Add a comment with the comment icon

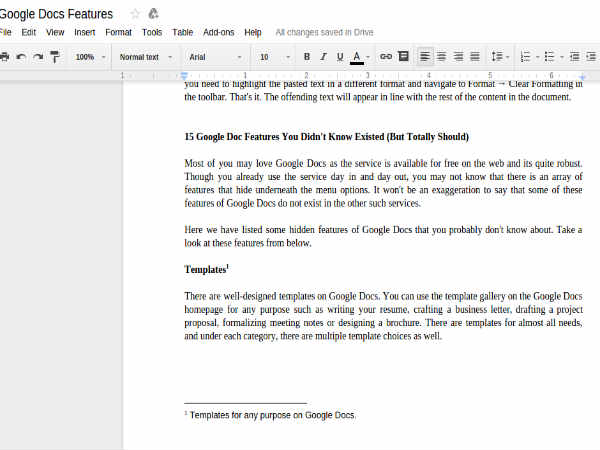(x=402, y=57)
